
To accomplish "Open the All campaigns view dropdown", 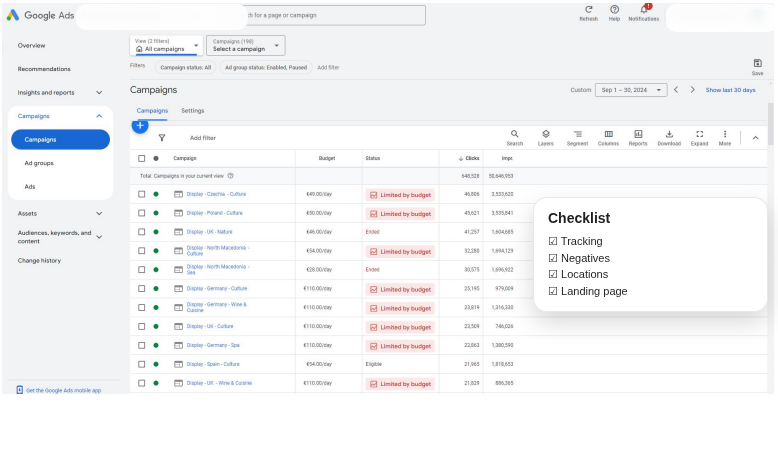I will point(166,45).
